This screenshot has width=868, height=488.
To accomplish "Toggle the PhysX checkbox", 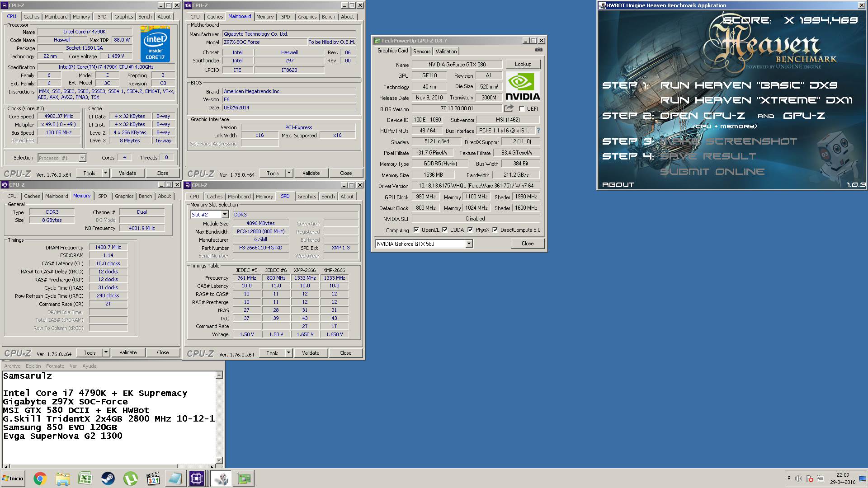I will tap(470, 230).
